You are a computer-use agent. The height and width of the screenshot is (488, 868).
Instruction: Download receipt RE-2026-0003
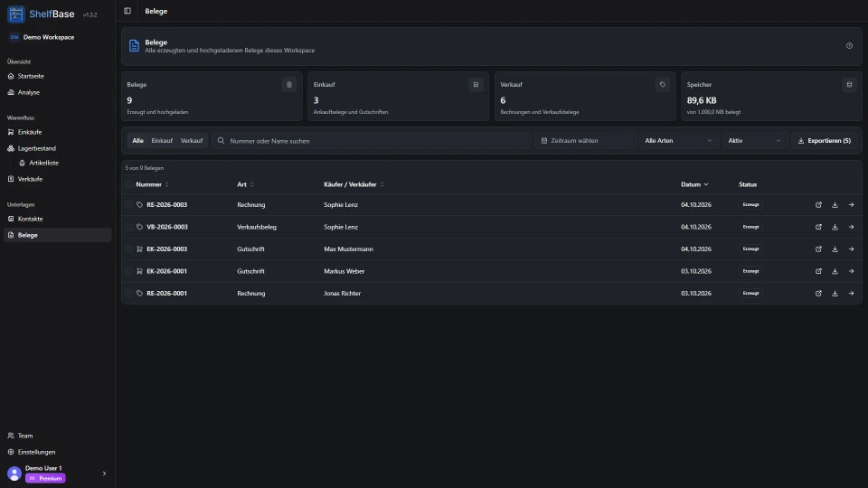835,205
